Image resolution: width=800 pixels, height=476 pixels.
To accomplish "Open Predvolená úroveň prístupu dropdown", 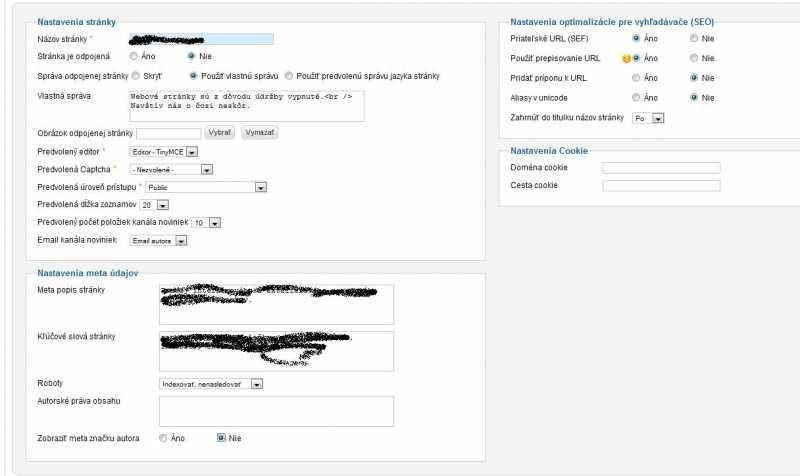I will point(206,187).
